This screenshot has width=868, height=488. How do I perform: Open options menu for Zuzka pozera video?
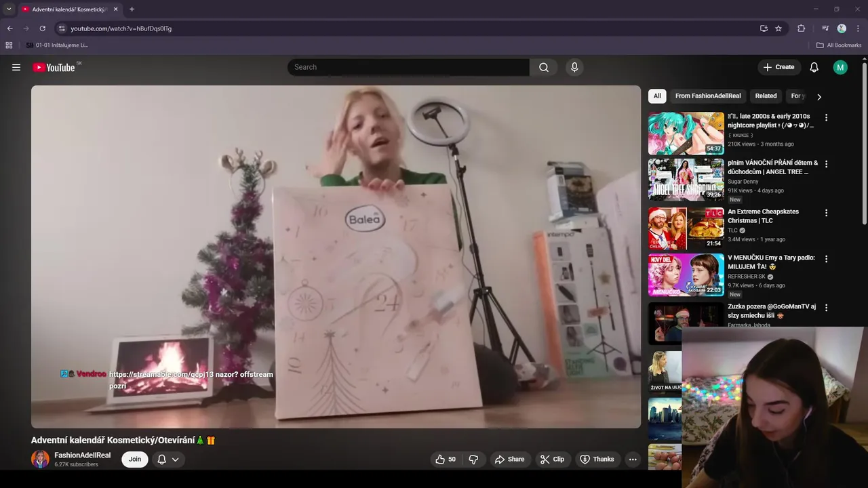coord(826,308)
